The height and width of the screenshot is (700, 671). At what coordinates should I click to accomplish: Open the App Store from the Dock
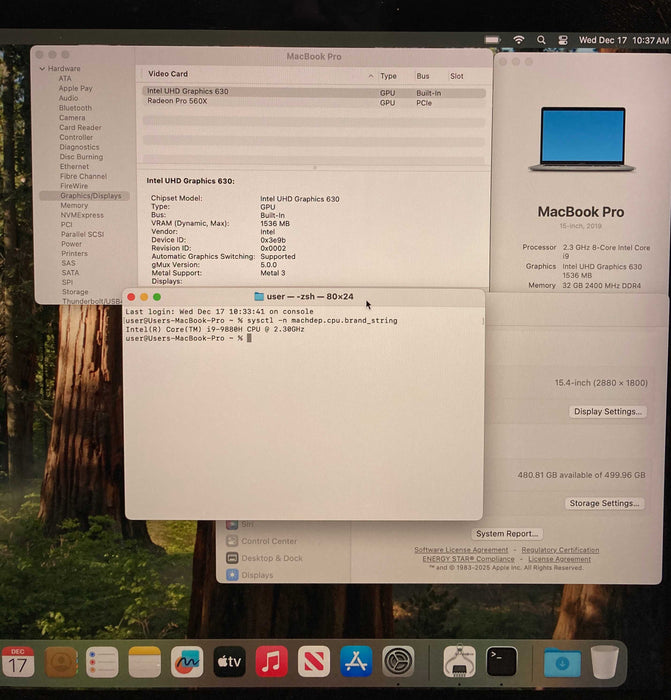coord(356,662)
